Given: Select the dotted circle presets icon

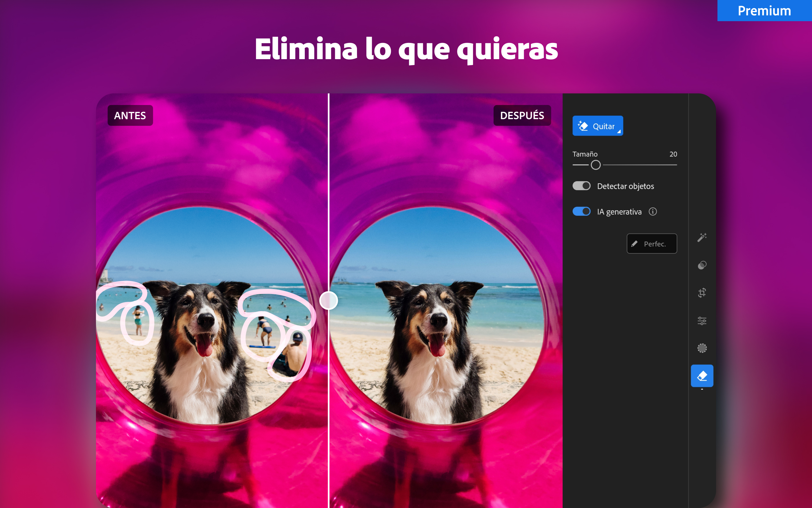Looking at the screenshot, I should pos(702,348).
